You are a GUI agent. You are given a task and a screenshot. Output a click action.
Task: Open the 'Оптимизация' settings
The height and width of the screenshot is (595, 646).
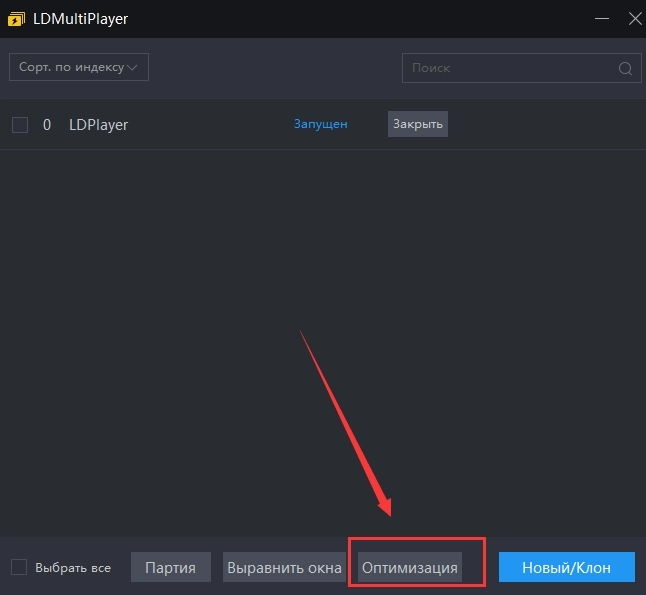click(x=410, y=567)
